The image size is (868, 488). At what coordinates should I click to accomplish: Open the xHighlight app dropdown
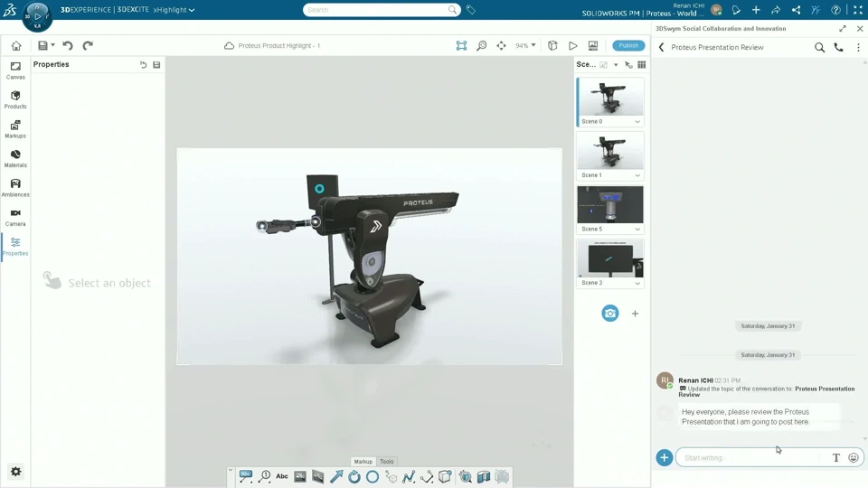tap(174, 9)
